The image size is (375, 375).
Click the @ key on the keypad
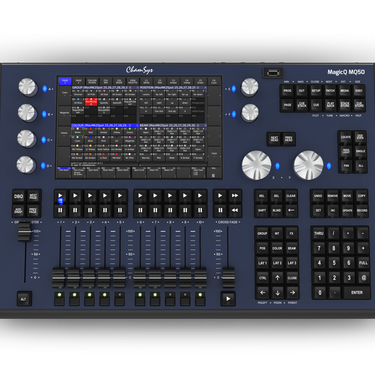click(363, 278)
